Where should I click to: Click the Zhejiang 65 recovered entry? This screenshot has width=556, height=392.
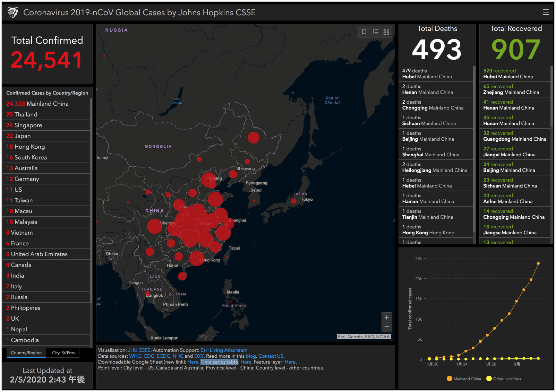(511, 89)
